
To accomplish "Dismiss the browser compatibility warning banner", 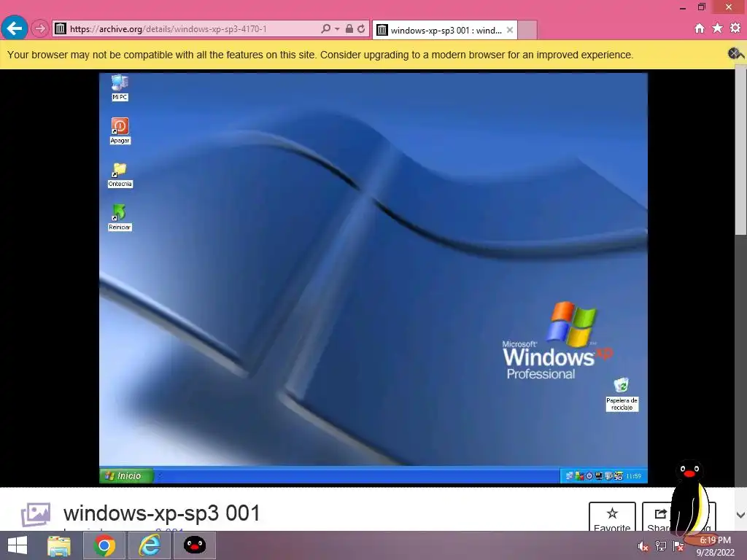I will point(734,54).
